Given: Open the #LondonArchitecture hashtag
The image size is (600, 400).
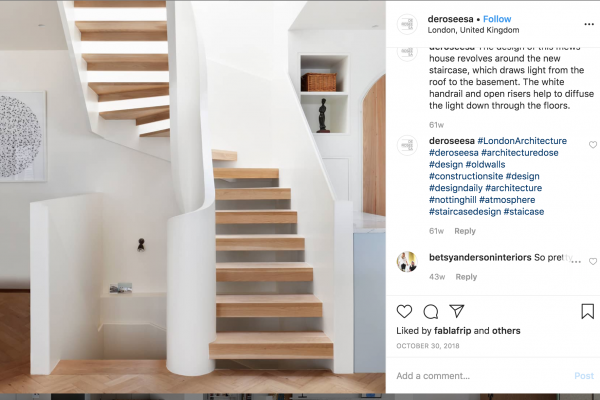Looking at the screenshot, I should 522,141.
